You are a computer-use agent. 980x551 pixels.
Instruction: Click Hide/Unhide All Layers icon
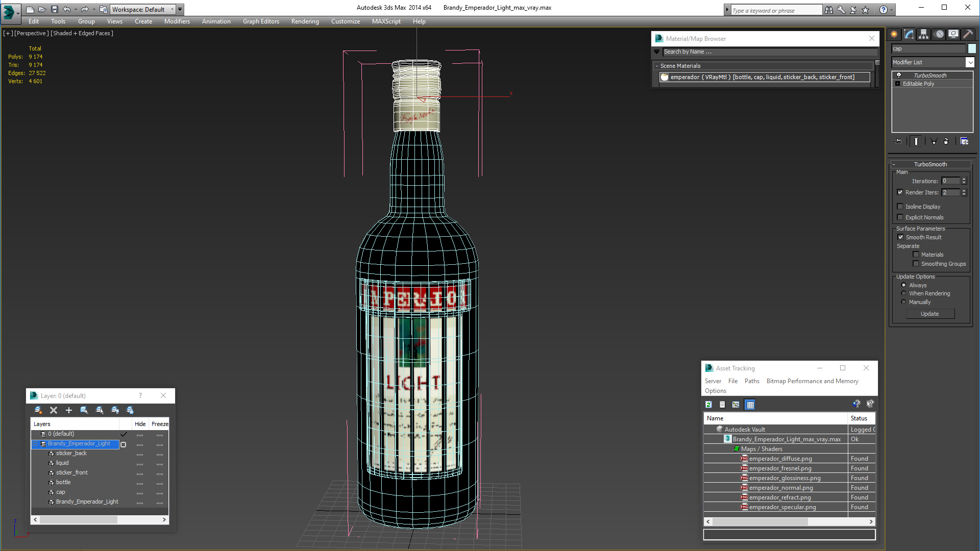tap(115, 410)
